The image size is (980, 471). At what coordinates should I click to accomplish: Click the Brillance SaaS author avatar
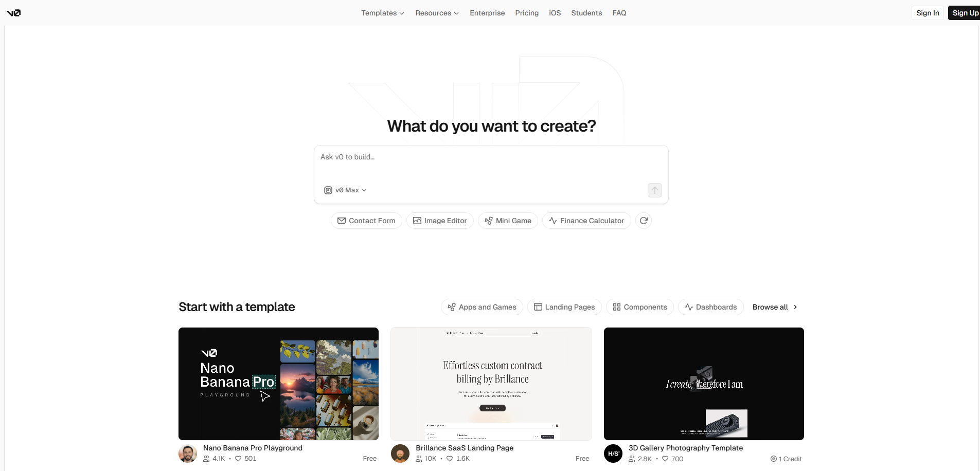400,454
